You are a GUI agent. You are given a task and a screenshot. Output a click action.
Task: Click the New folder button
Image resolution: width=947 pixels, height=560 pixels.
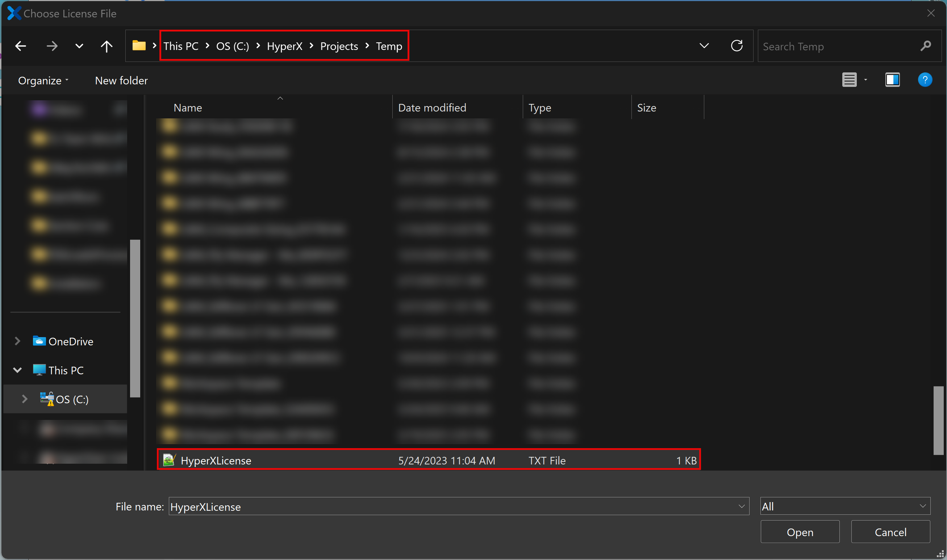click(x=121, y=80)
